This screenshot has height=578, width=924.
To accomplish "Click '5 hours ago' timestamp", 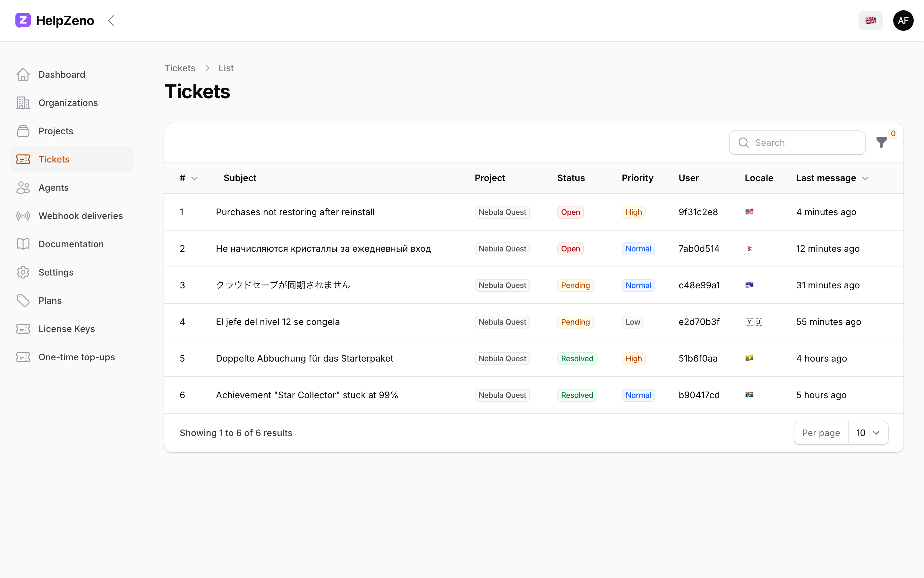I will [821, 395].
